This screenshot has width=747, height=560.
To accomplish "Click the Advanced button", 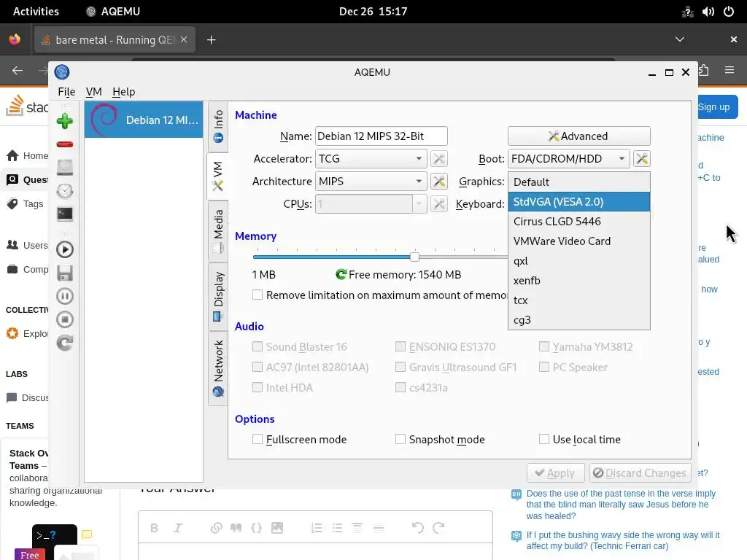I will coord(578,136).
